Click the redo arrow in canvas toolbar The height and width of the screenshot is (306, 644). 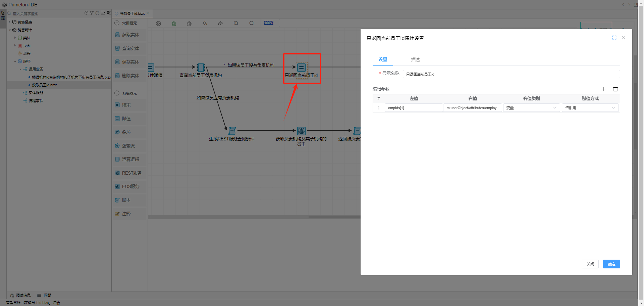click(220, 24)
